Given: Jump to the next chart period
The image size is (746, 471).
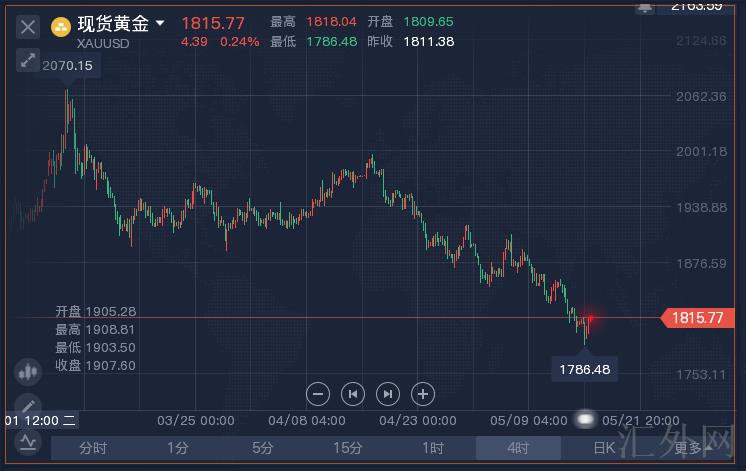Looking at the screenshot, I should tap(388, 393).
